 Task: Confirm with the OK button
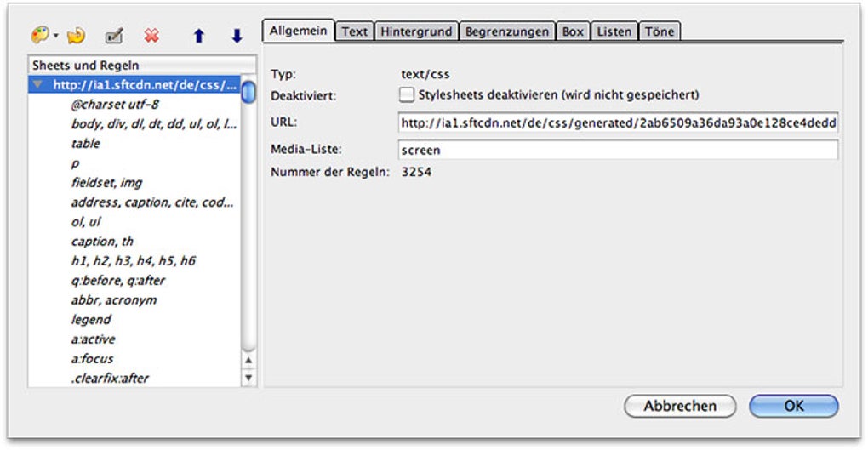(794, 406)
